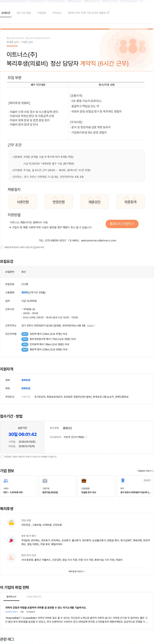Click the 사원수 people icon
Viewport: 154px width, 644px height.
[6, 481]
